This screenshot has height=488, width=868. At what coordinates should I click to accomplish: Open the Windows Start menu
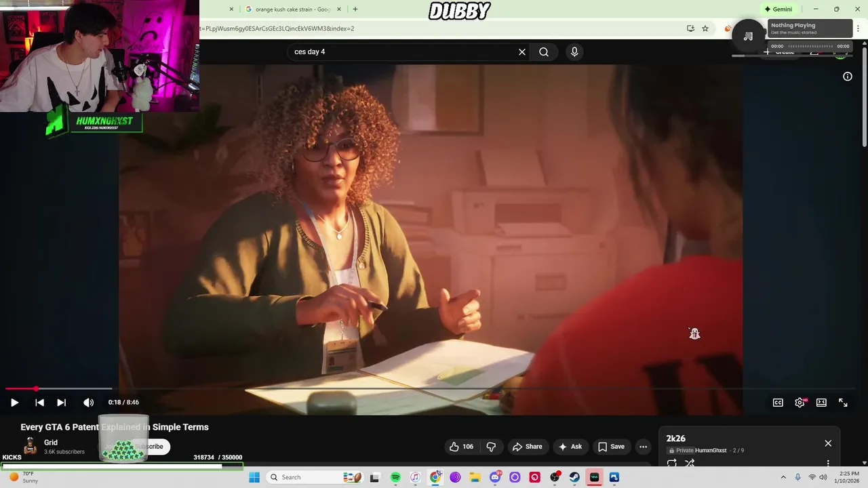coord(254,477)
